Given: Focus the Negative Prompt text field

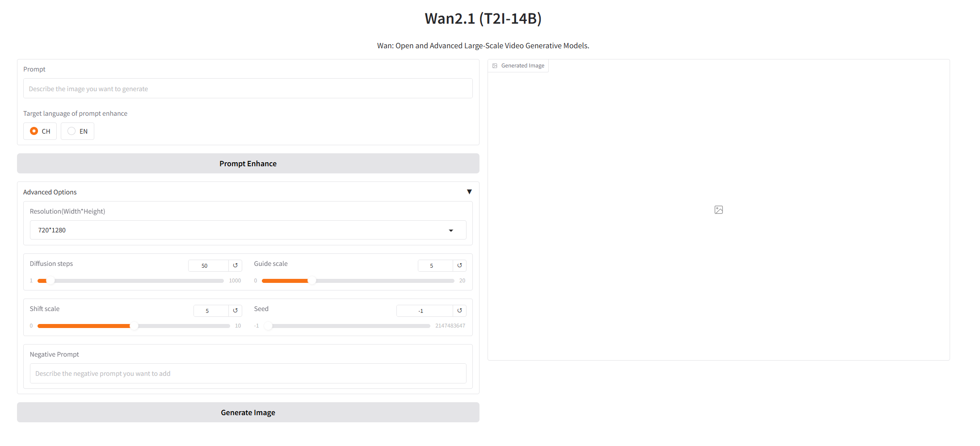Looking at the screenshot, I should pyautogui.click(x=248, y=374).
